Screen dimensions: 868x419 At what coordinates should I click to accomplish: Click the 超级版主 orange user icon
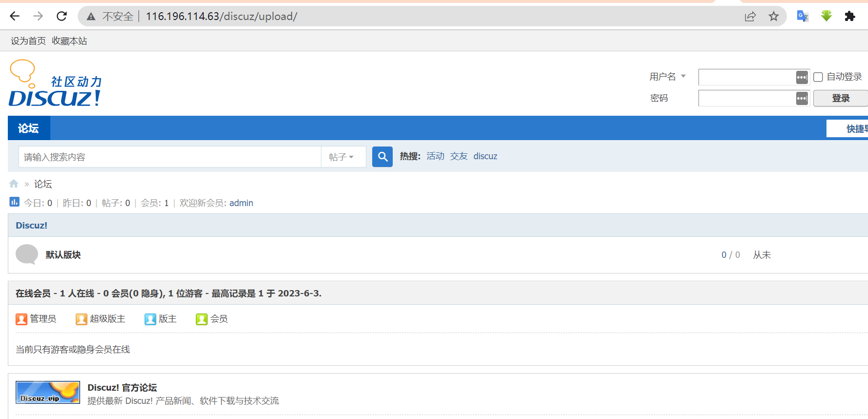click(82, 319)
